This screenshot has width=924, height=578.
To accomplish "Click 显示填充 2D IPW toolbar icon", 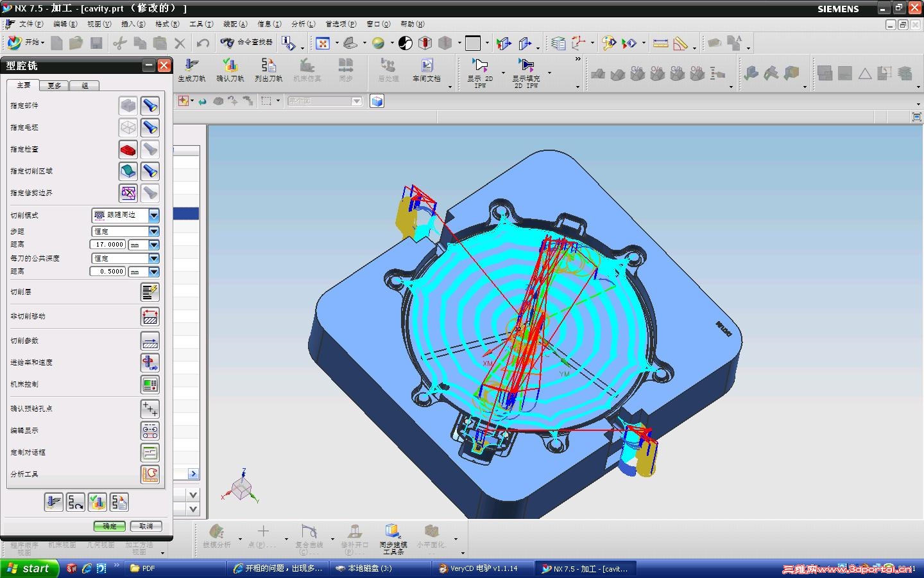I will coord(526,72).
